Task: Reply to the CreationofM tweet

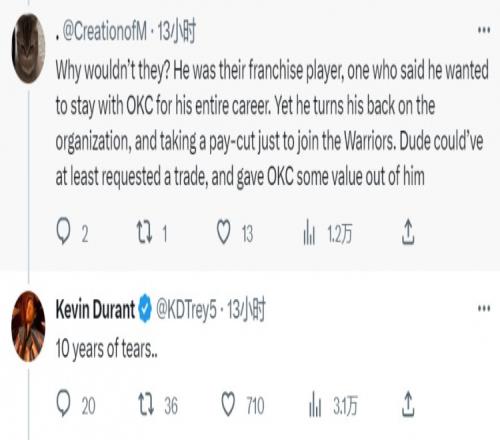Action: click(64, 232)
